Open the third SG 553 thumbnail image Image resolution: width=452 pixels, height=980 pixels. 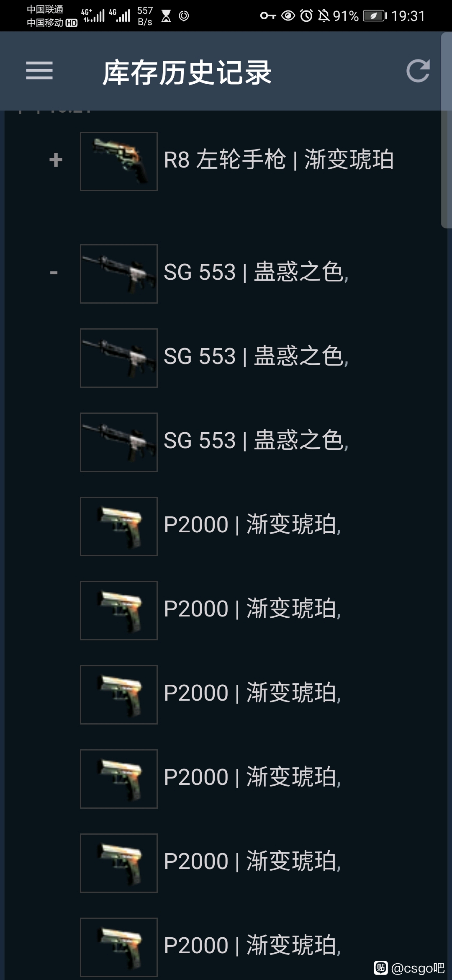[x=119, y=442]
